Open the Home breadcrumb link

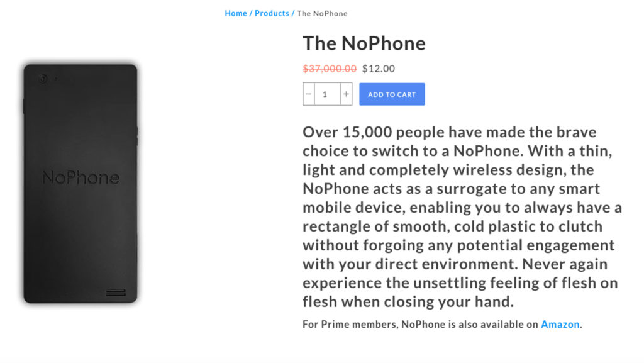(236, 13)
